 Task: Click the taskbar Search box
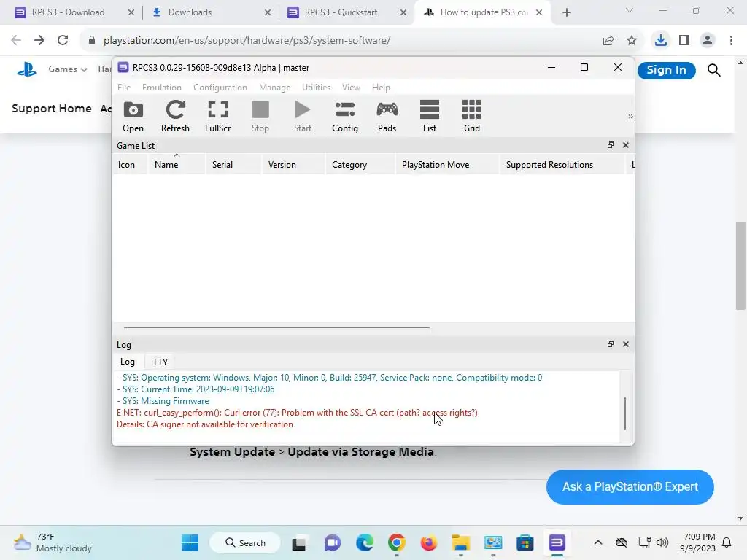(x=245, y=542)
